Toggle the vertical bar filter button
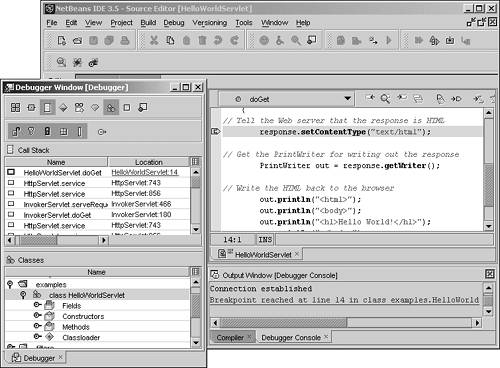 (x=79, y=132)
